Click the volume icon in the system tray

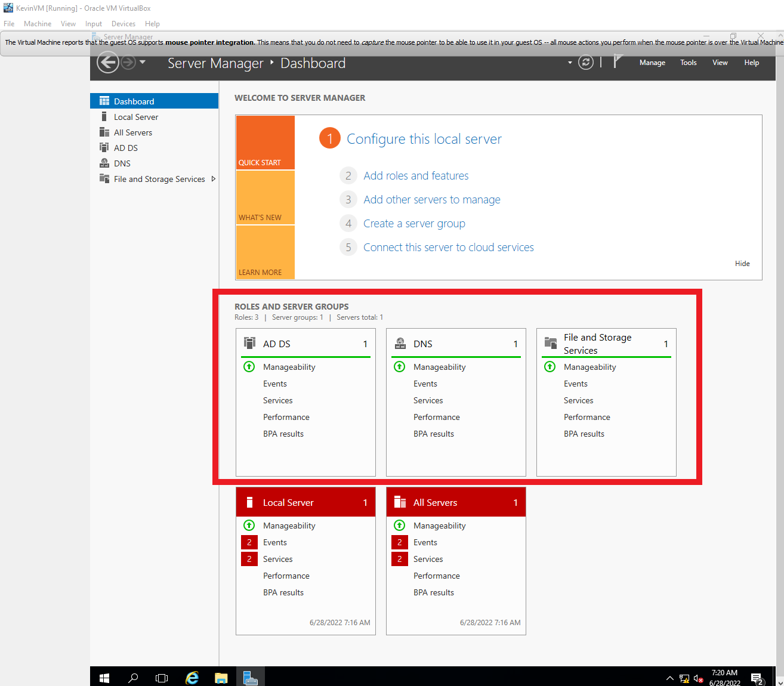click(x=697, y=677)
